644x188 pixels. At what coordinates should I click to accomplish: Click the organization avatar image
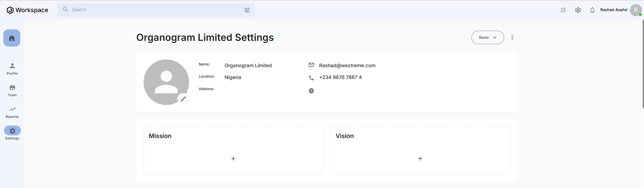click(x=166, y=82)
